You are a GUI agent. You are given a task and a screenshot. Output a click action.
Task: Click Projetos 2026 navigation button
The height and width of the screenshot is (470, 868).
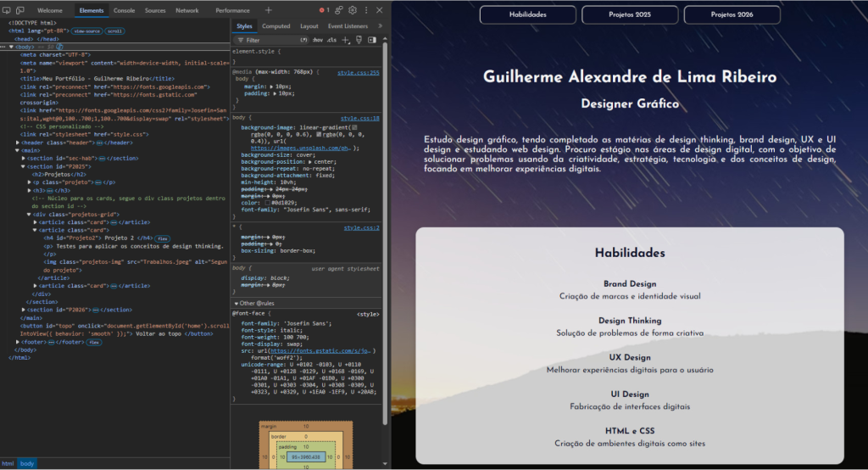pos(732,14)
